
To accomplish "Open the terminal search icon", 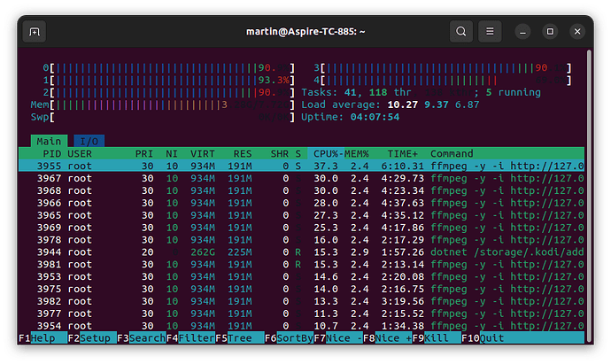I will [461, 32].
